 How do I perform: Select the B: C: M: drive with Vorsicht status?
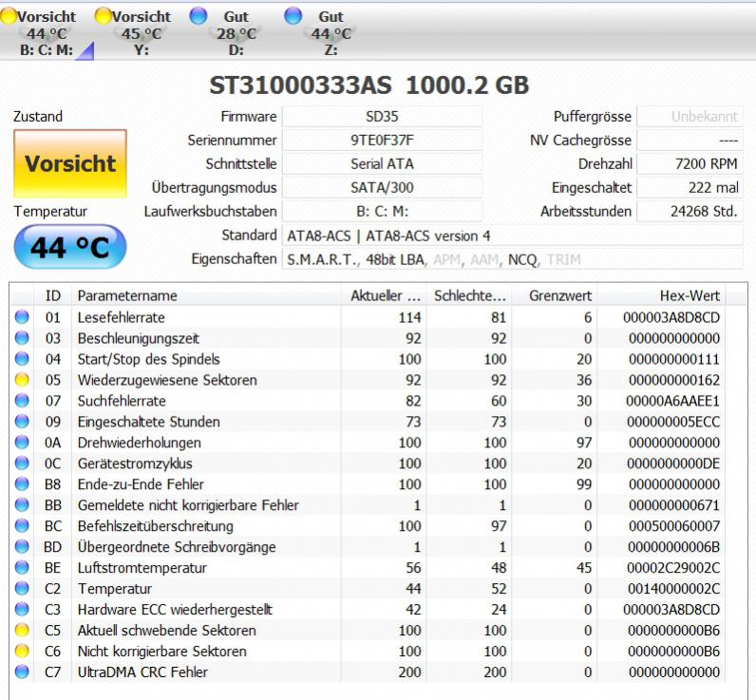tap(47, 33)
